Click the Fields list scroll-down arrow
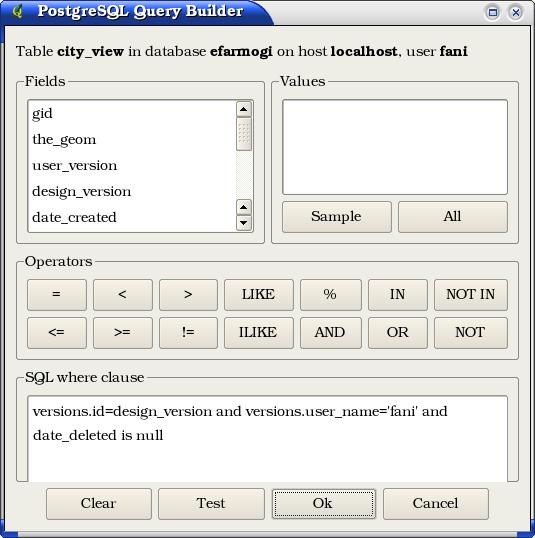The image size is (535, 538). (x=244, y=223)
